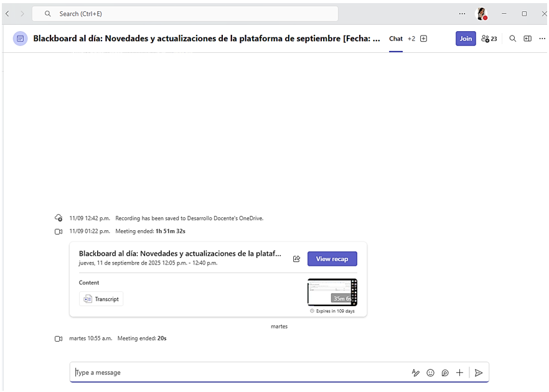Open the emoji picker
The height and width of the screenshot is (392, 549).
[430, 373]
